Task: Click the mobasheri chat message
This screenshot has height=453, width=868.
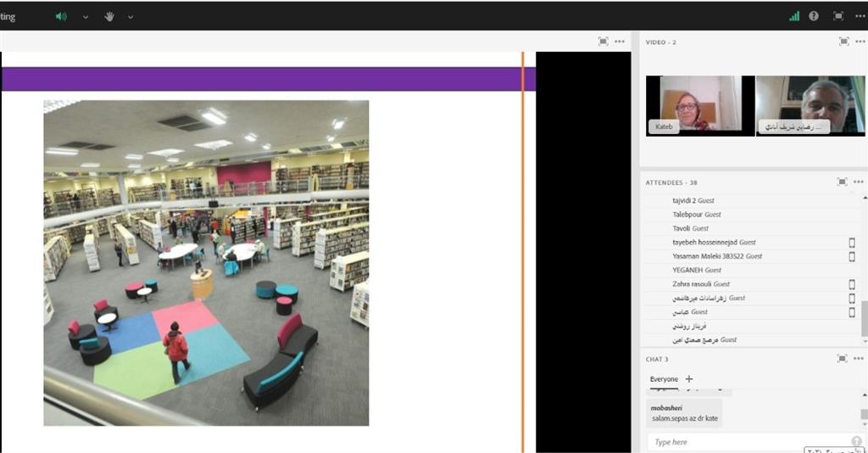Action: (684, 412)
